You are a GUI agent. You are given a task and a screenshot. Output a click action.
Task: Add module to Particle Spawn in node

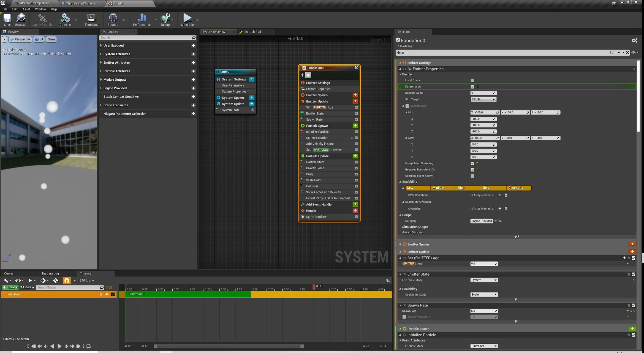pyautogui.click(x=355, y=126)
